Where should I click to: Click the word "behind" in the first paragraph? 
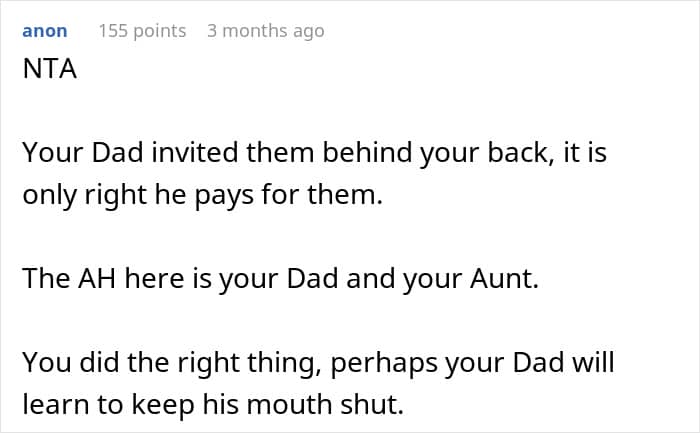click(395, 153)
